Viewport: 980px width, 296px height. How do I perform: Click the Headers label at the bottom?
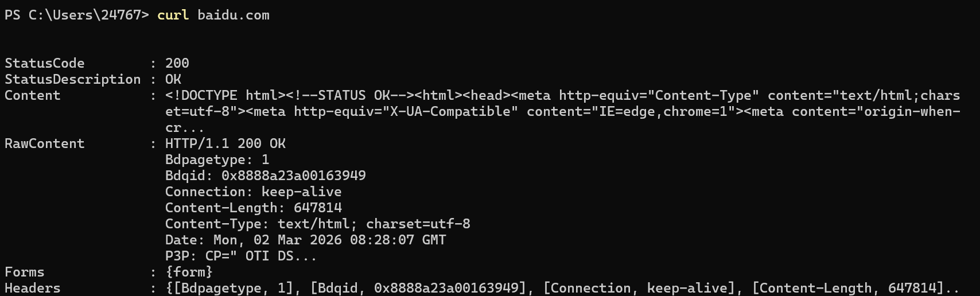pos(32,288)
